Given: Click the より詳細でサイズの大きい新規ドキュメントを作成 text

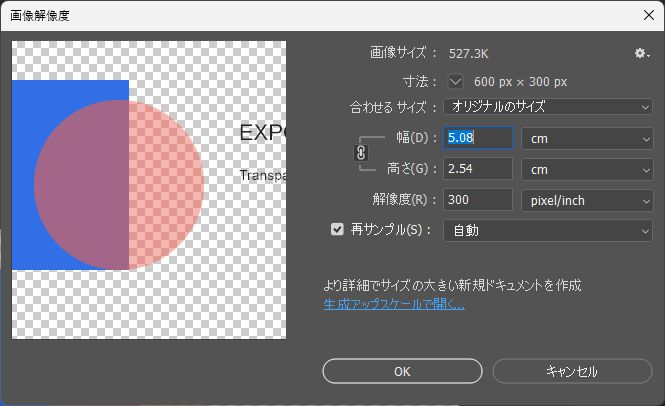Looking at the screenshot, I should coord(452,285).
